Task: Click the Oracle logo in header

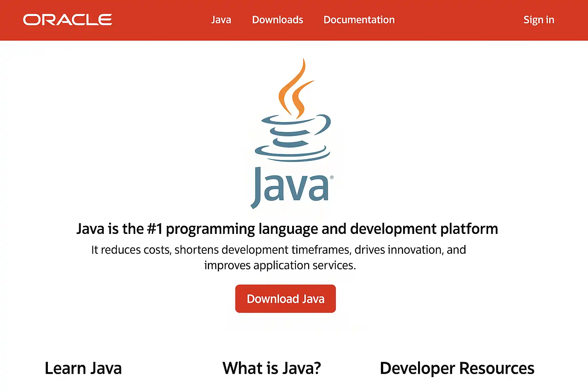Action: (67, 20)
